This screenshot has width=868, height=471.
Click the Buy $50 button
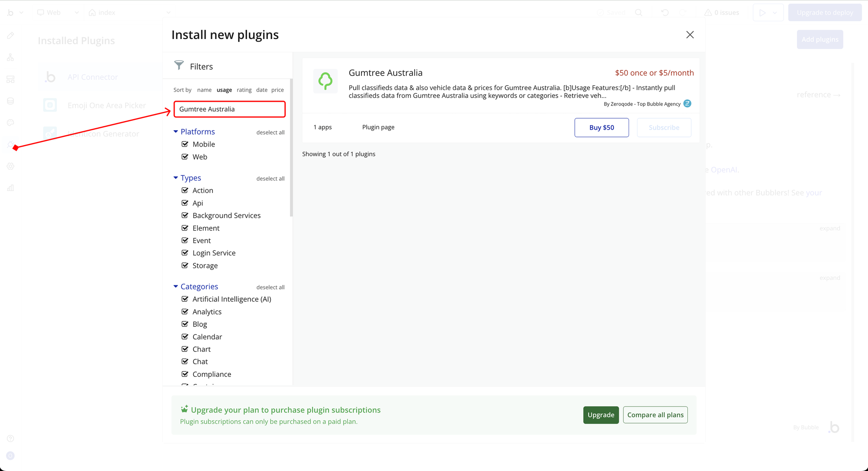(x=601, y=128)
